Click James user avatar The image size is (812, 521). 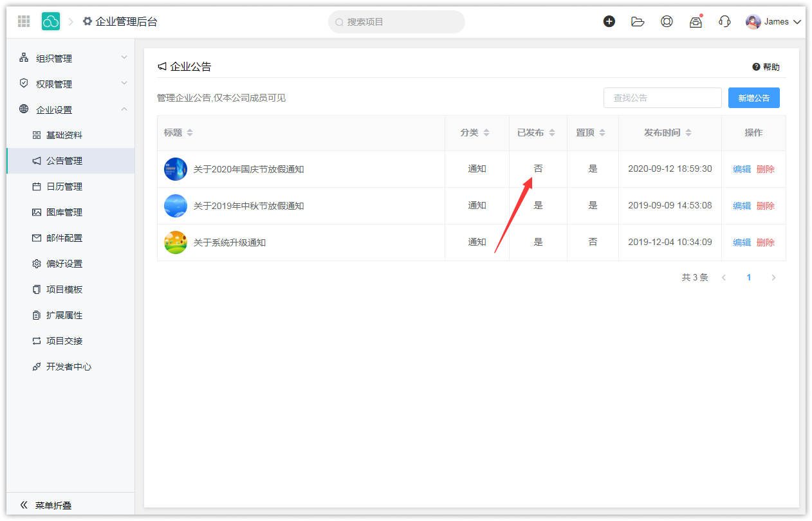[753, 21]
